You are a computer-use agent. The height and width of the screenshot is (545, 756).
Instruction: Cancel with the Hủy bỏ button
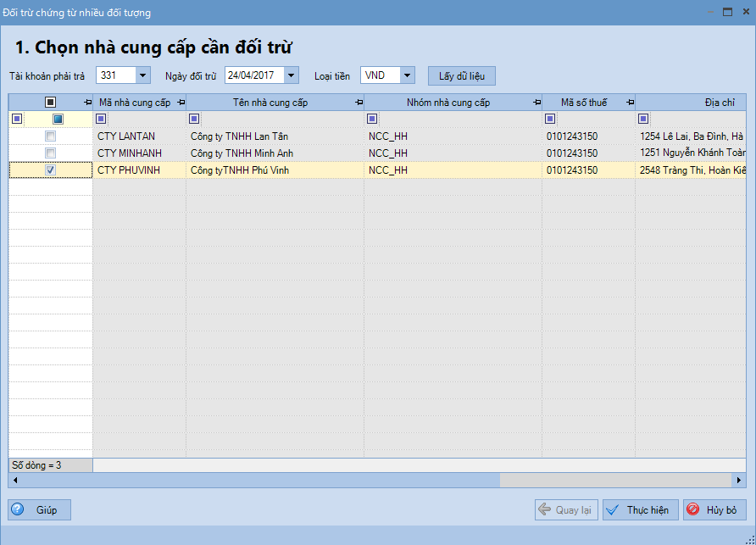click(714, 510)
